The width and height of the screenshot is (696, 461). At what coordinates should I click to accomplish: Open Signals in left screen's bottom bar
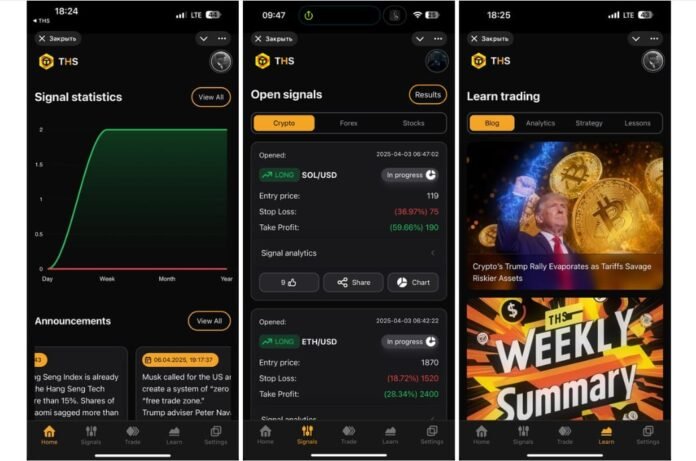coord(91,435)
